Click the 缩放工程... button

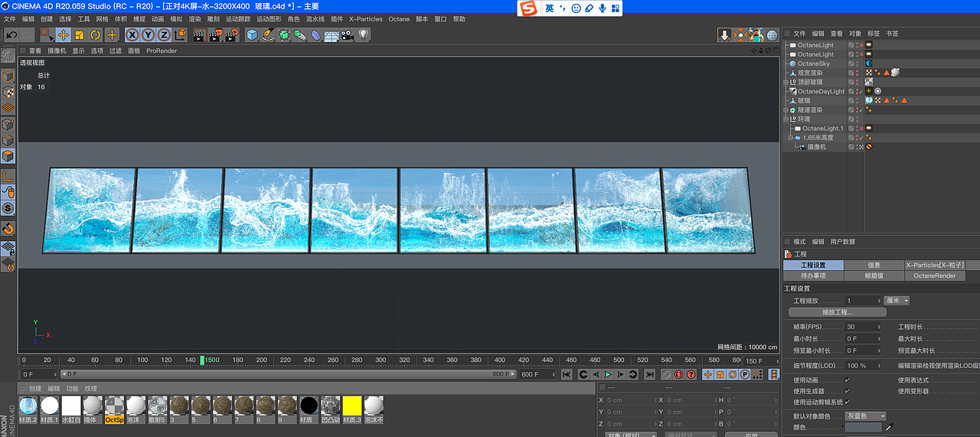pyautogui.click(x=838, y=312)
